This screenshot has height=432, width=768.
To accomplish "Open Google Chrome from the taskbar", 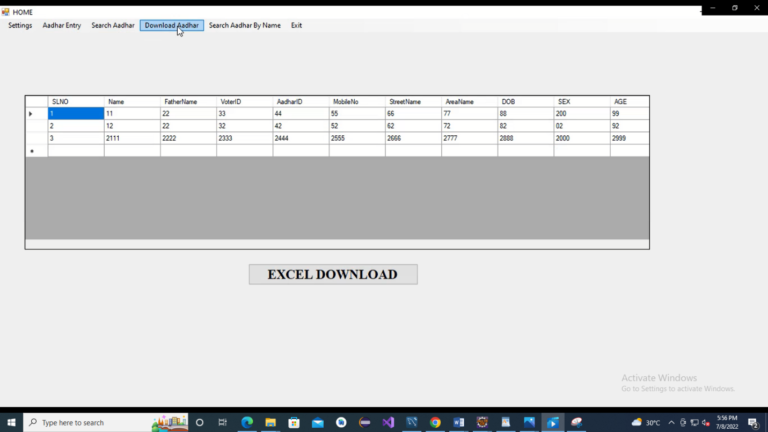I will click(435, 422).
